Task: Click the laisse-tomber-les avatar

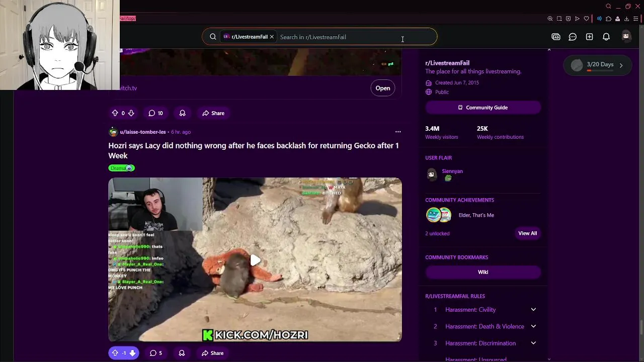Action: tap(113, 132)
